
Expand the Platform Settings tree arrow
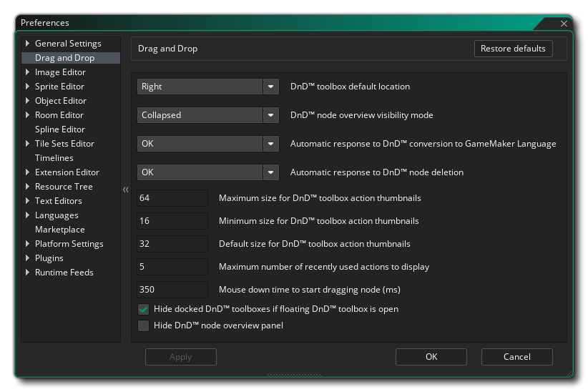28,244
